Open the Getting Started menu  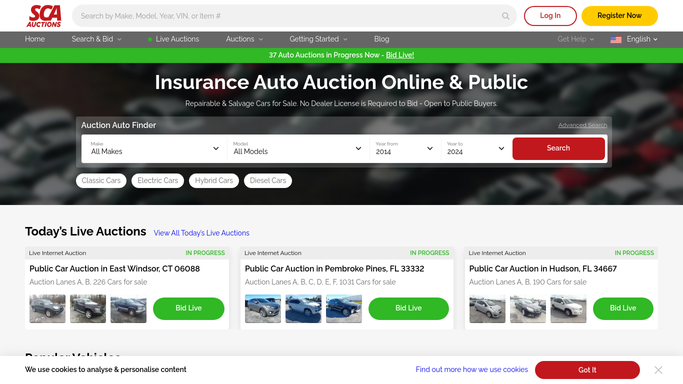(x=318, y=39)
